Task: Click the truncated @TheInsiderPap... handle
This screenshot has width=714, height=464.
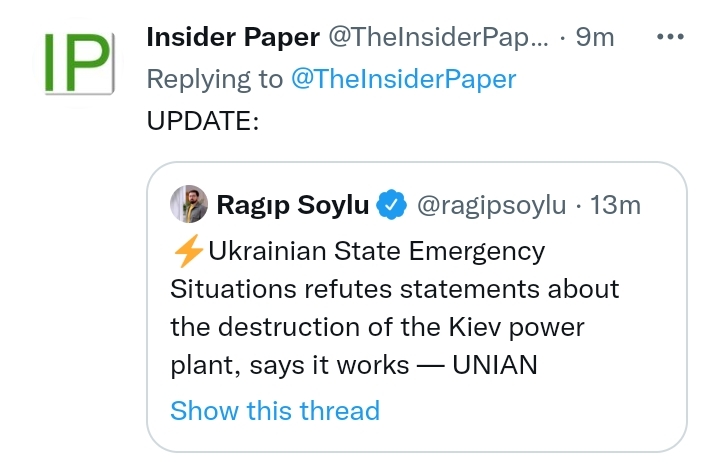Action: [438, 38]
